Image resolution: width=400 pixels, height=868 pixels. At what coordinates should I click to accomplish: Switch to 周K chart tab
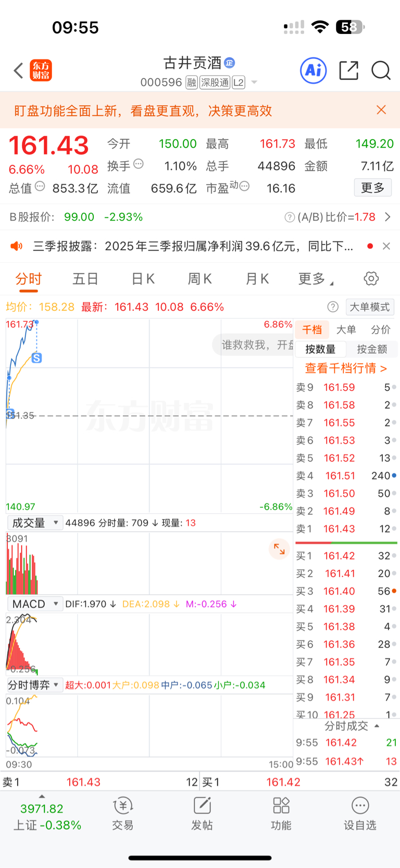click(200, 279)
